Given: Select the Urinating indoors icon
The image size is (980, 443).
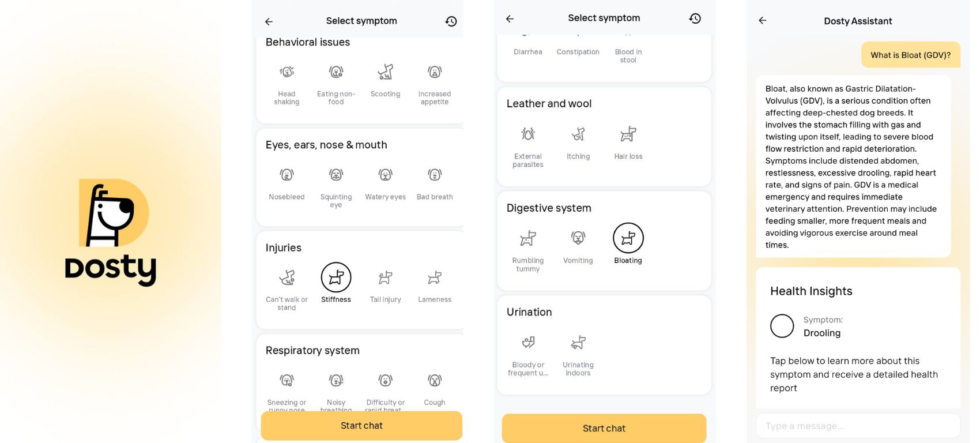Looking at the screenshot, I should (x=578, y=343).
